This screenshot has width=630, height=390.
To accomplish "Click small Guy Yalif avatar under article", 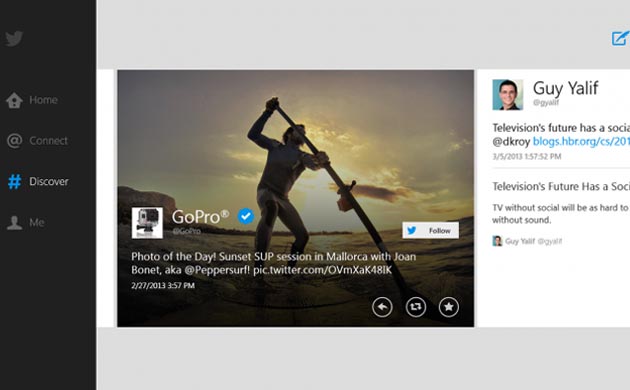I will click(x=497, y=241).
